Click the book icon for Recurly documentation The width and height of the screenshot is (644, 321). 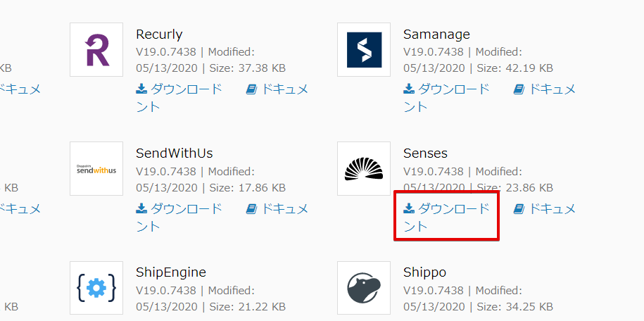click(x=251, y=89)
